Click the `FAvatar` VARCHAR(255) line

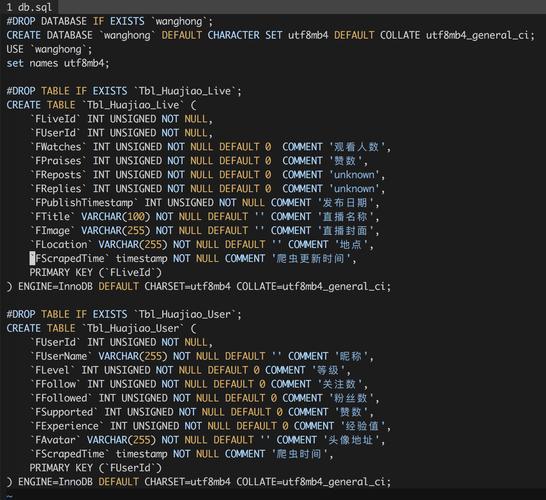click(208, 440)
